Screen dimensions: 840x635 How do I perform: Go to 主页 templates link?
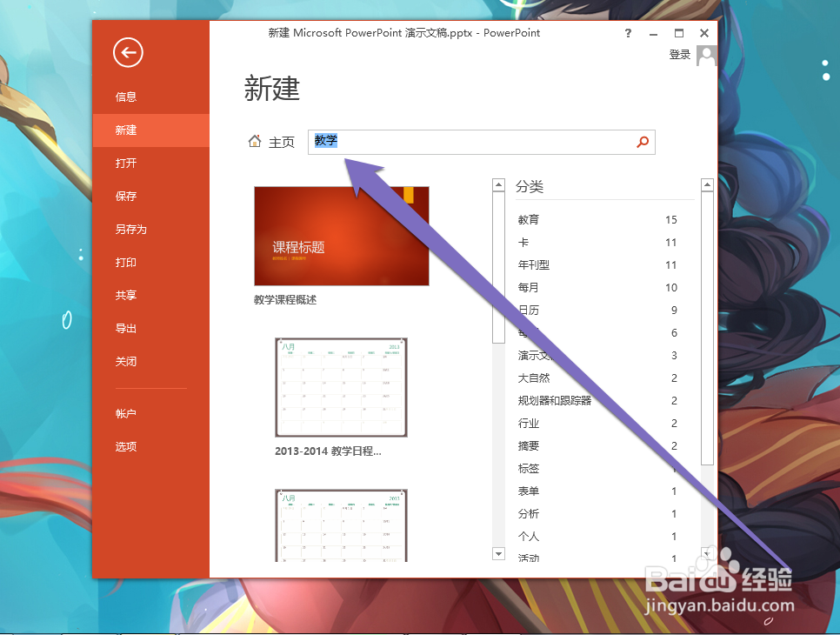tap(281, 142)
